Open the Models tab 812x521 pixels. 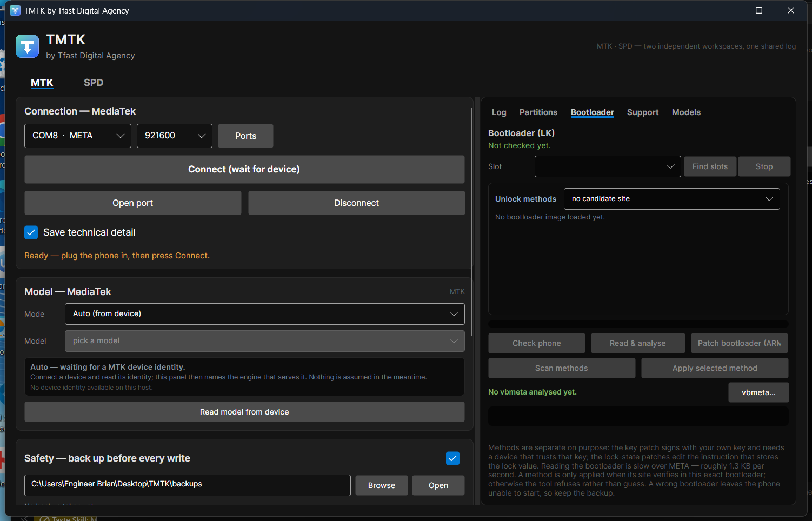tap(686, 112)
